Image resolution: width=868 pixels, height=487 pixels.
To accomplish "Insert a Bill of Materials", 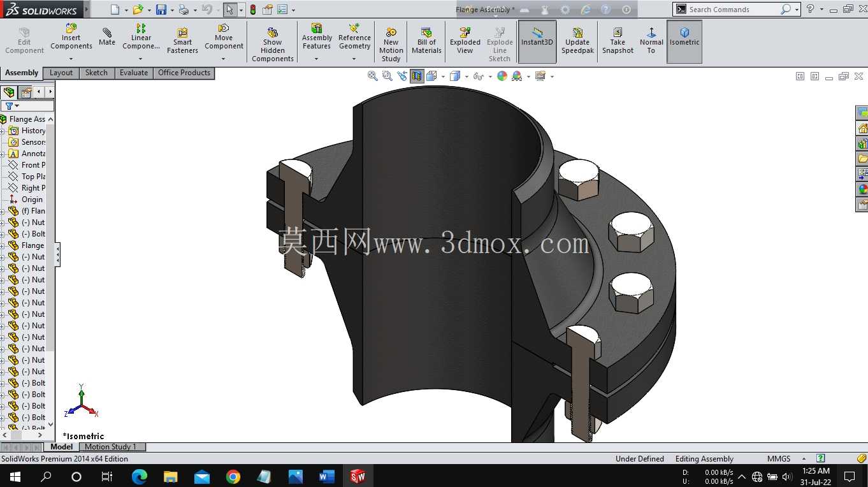I will coord(426,41).
